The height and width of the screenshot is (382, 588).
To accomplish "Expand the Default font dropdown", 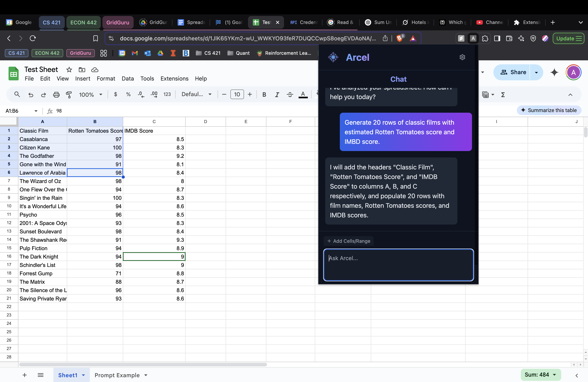I will point(196,94).
